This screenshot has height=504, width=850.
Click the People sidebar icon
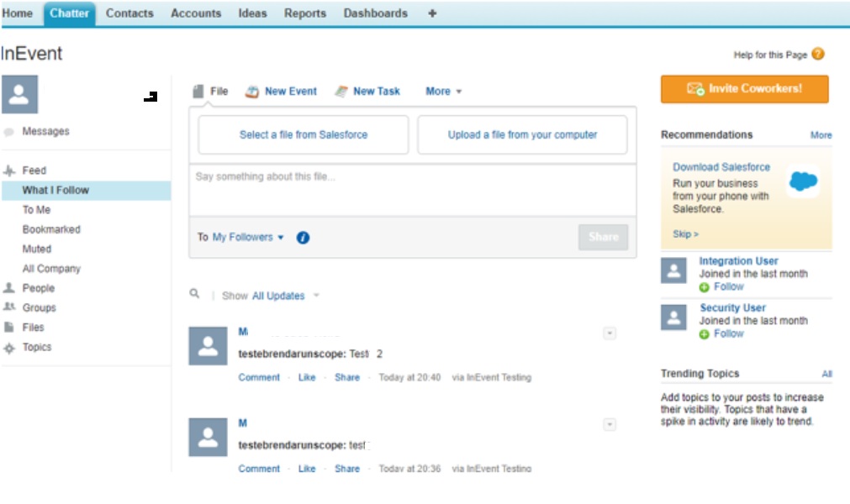click(8, 288)
